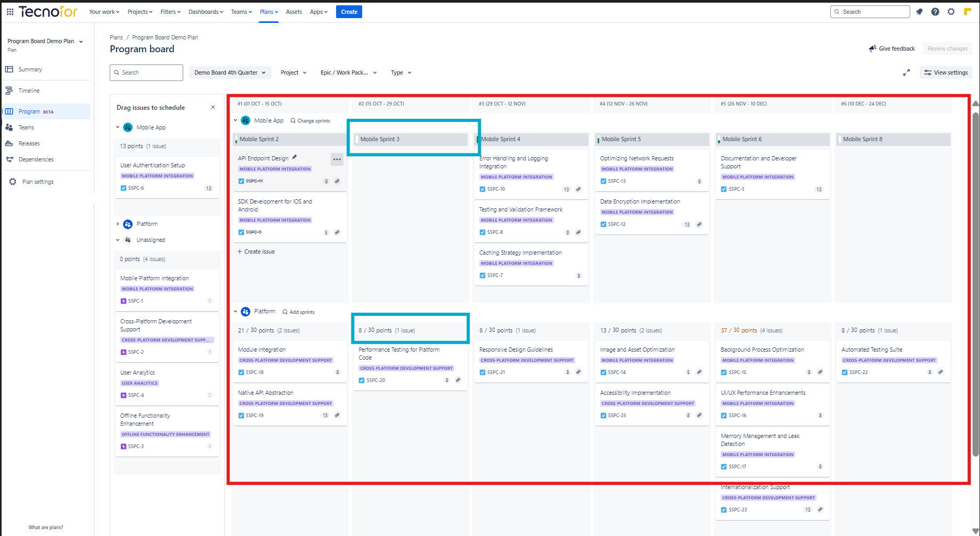
Task: Open the Help question mark icon
Action: point(935,12)
